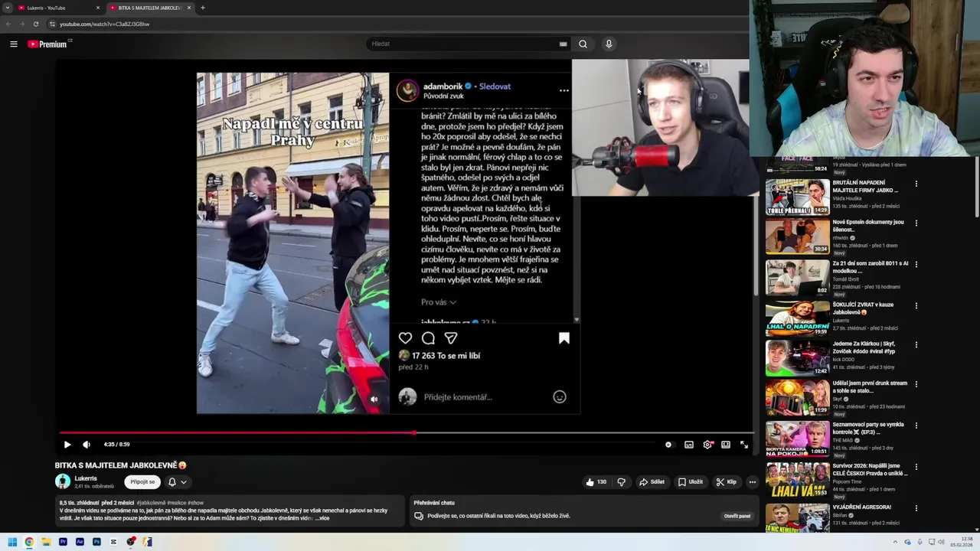This screenshot has width=980, height=551.
Task: Dislike the video
Action: tap(621, 482)
